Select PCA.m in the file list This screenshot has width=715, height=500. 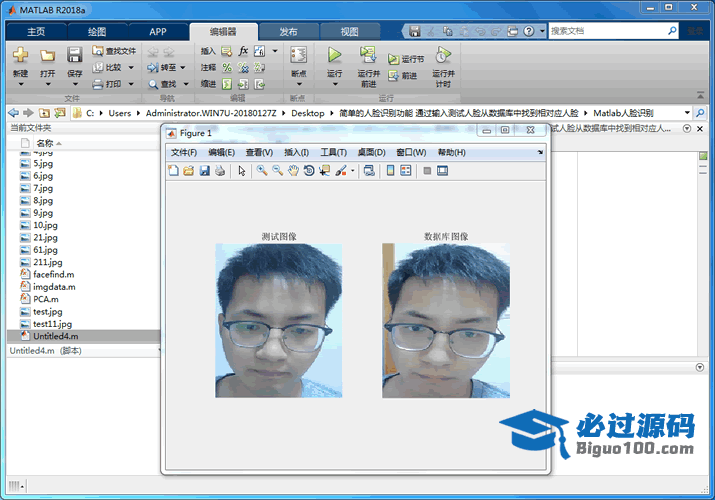[x=46, y=299]
